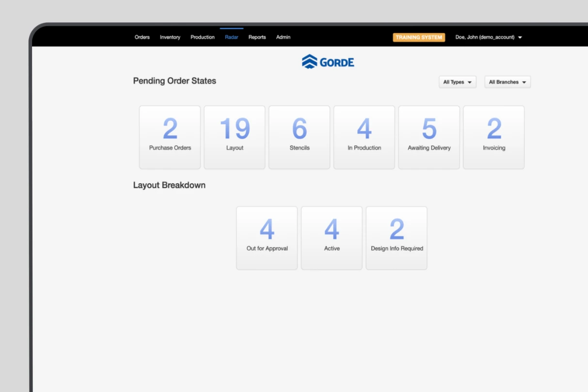The width and height of the screenshot is (588, 392).
Task: Open the Active layout card
Action: (332, 238)
